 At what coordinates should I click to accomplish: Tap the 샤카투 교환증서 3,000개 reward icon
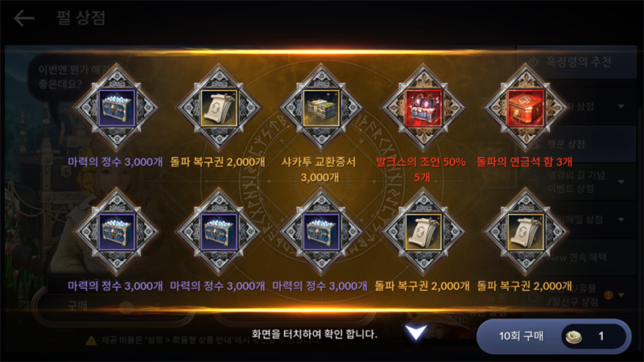point(320,108)
